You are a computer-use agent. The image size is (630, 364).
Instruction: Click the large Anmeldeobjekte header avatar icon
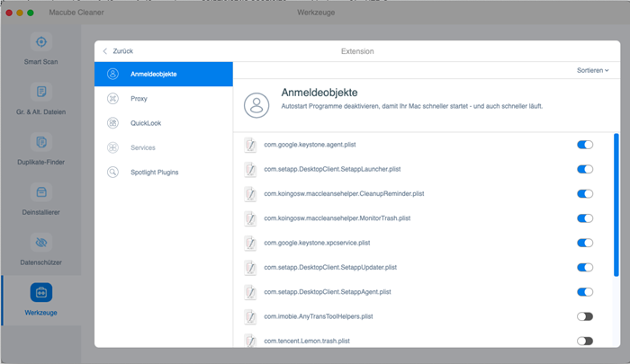pos(256,105)
